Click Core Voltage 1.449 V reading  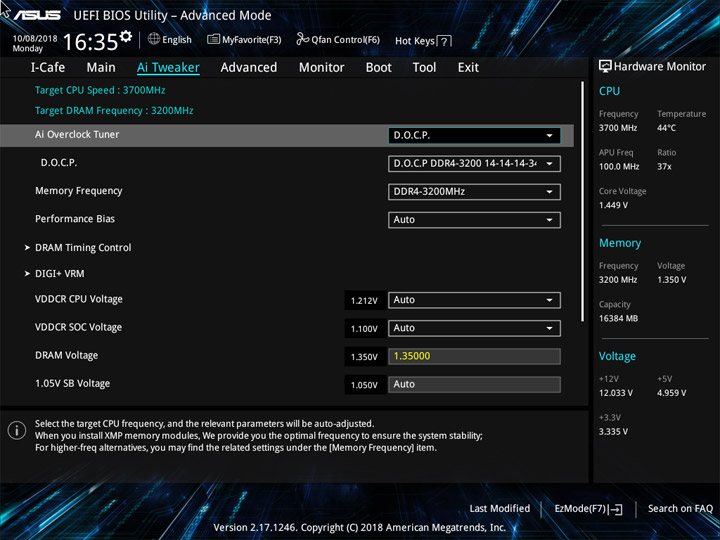coord(613,205)
